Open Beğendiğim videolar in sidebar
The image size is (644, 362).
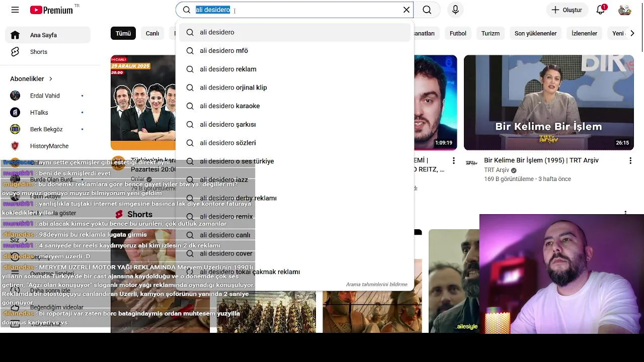48,307
